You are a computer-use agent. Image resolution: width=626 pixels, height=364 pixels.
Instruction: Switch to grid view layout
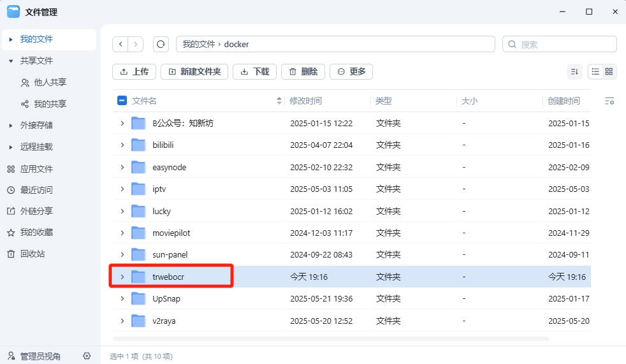[609, 71]
